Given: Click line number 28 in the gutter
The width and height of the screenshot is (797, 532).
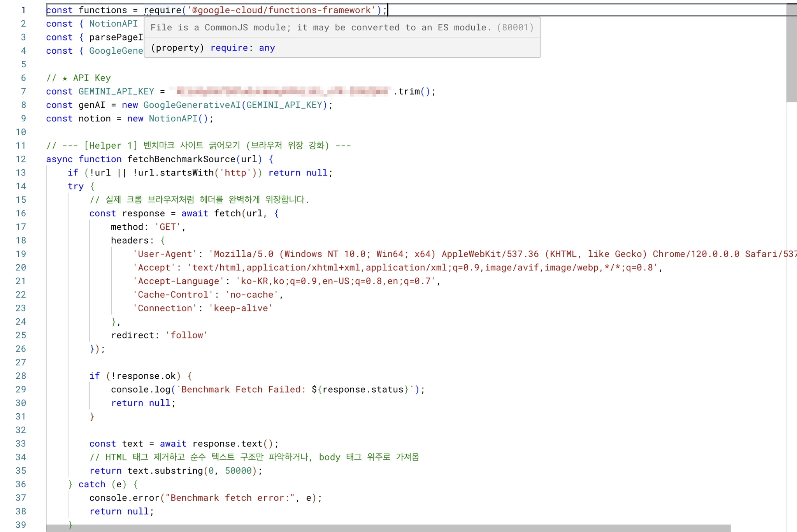Looking at the screenshot, I should click(21, 376).
